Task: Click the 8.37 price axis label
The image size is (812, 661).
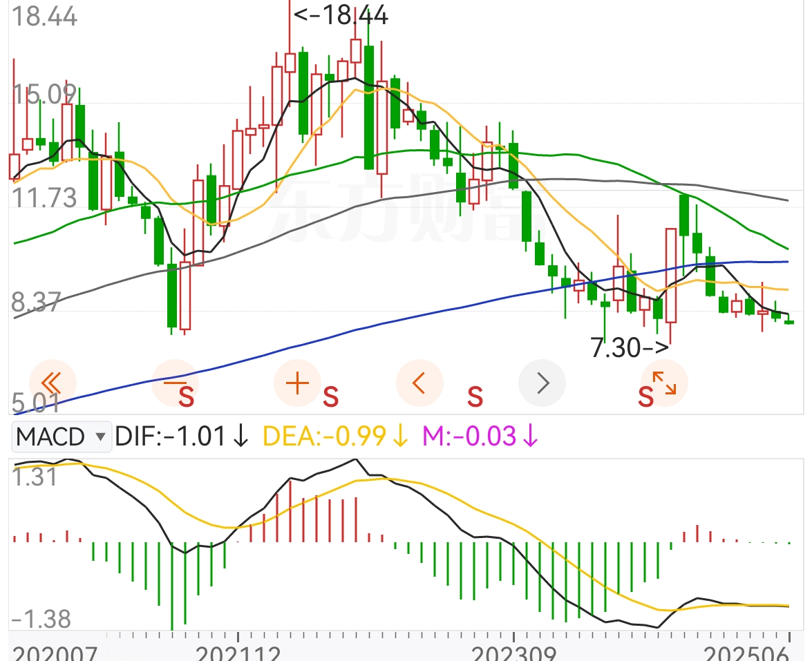Action: pyautogui.click(x=36, y=302)
